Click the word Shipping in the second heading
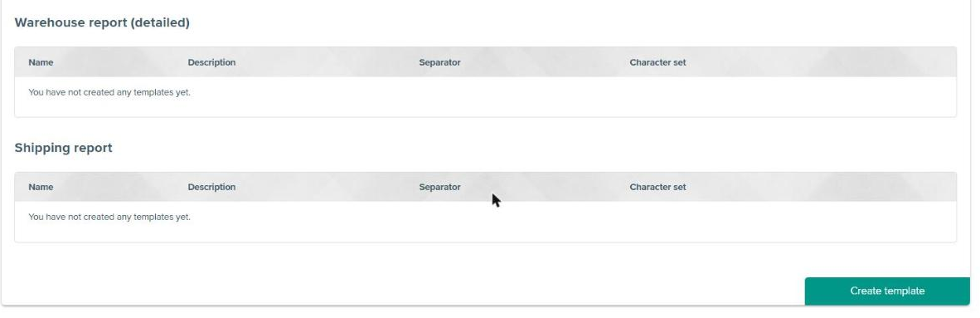 (41, 149)
